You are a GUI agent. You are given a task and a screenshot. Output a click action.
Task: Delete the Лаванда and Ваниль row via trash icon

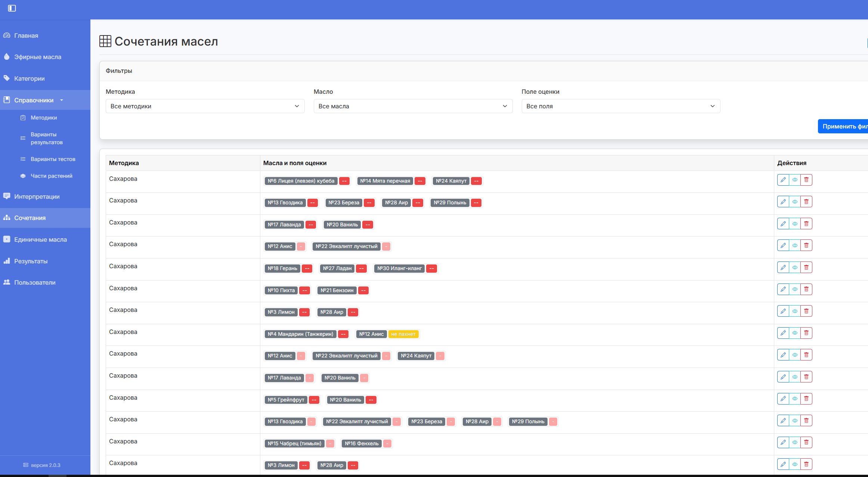(806, 224)
